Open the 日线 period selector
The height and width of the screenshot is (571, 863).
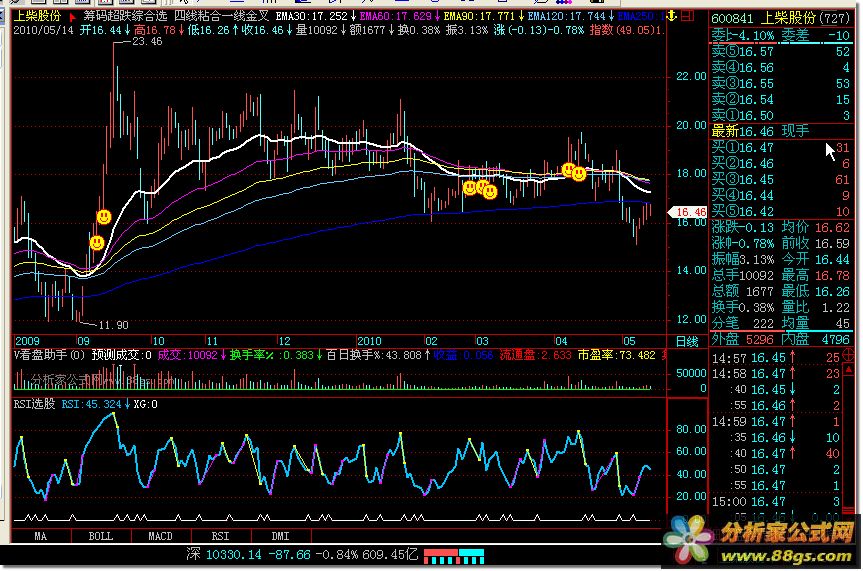[x=687, y=341]
